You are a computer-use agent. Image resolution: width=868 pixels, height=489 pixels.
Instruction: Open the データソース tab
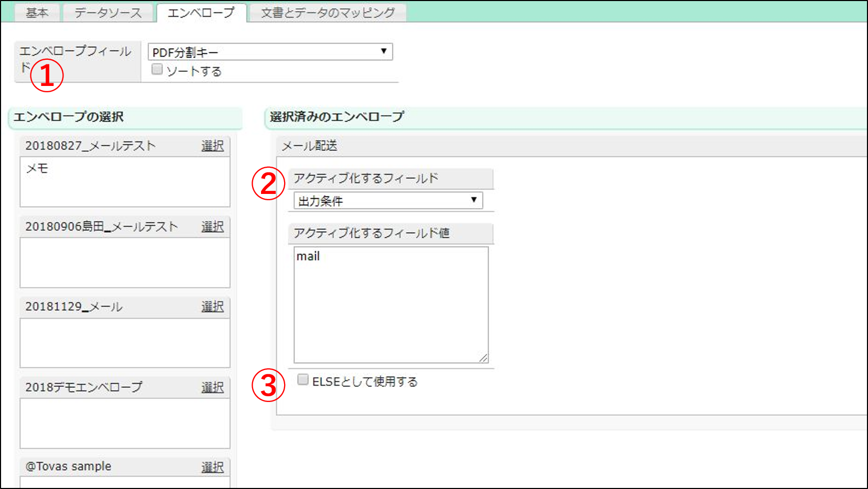click(x=108, y=13)
